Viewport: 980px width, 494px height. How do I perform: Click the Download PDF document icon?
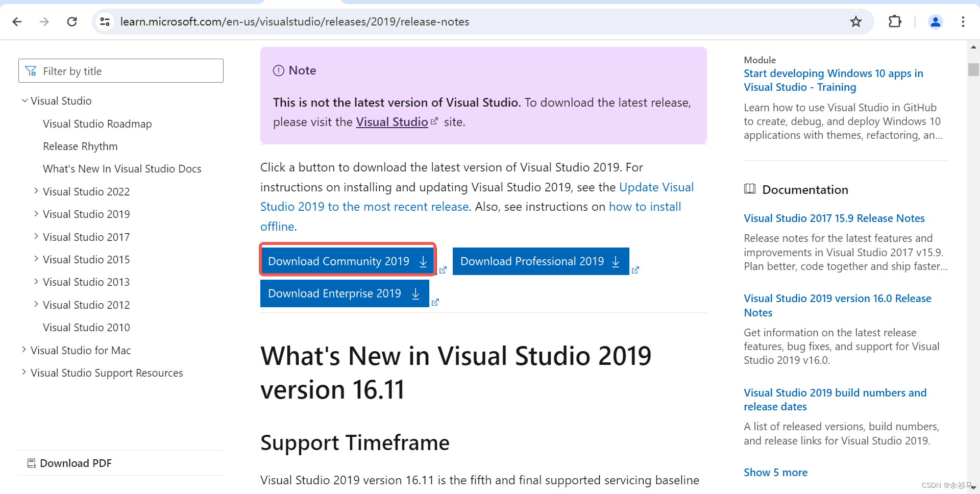(32, 463)
